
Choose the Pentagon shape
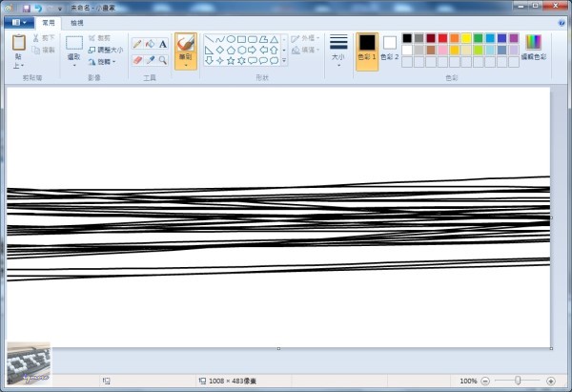(231, 50)
